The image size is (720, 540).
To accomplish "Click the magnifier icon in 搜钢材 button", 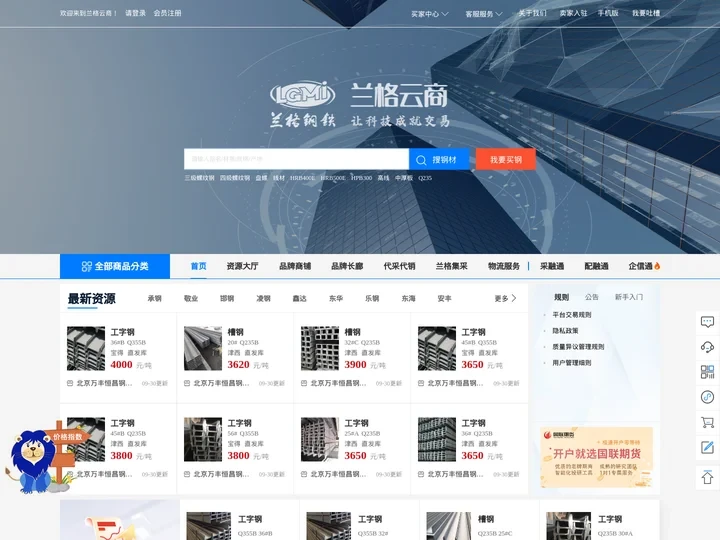I will pos(421,160).
